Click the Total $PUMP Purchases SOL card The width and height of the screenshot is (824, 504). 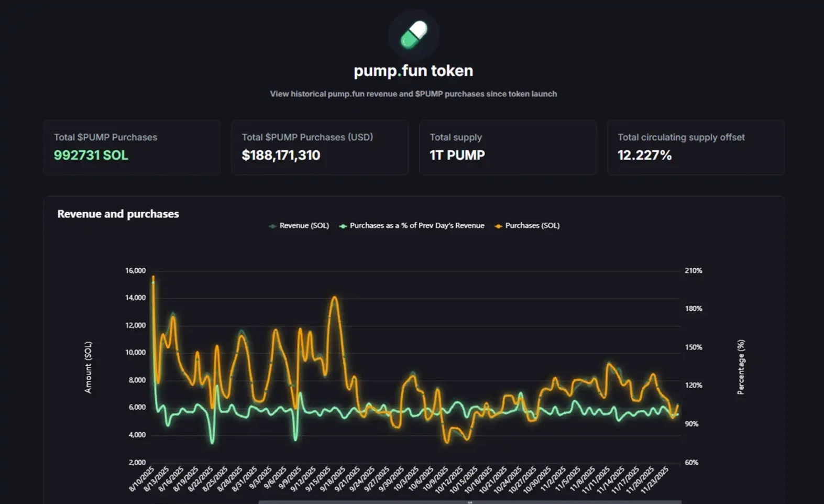pyautogui.click(x=132, y=147)
